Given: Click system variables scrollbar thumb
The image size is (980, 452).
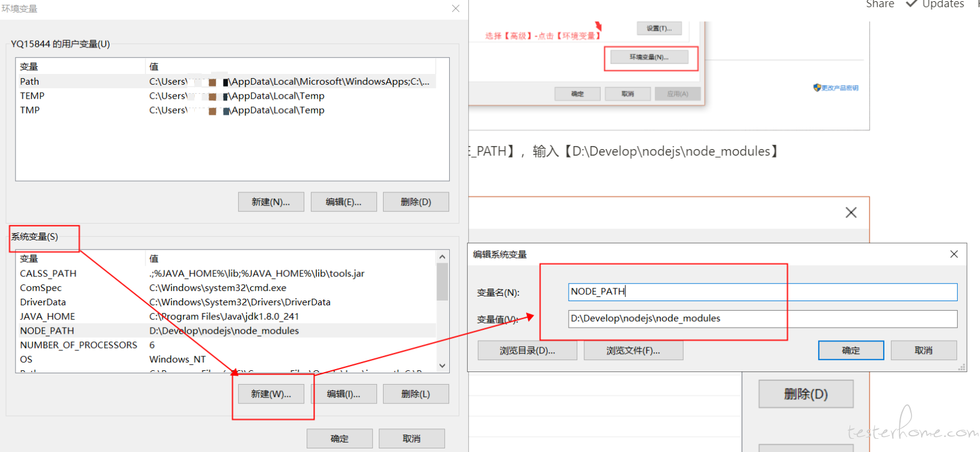Looking at the screenshot, I should click(443, 281).
